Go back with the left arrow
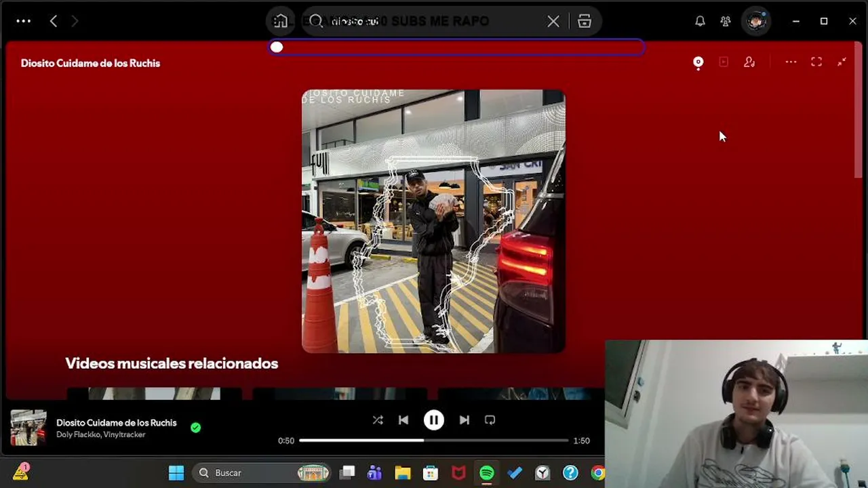This screenshot has height=488, width=868. (54, 21)
